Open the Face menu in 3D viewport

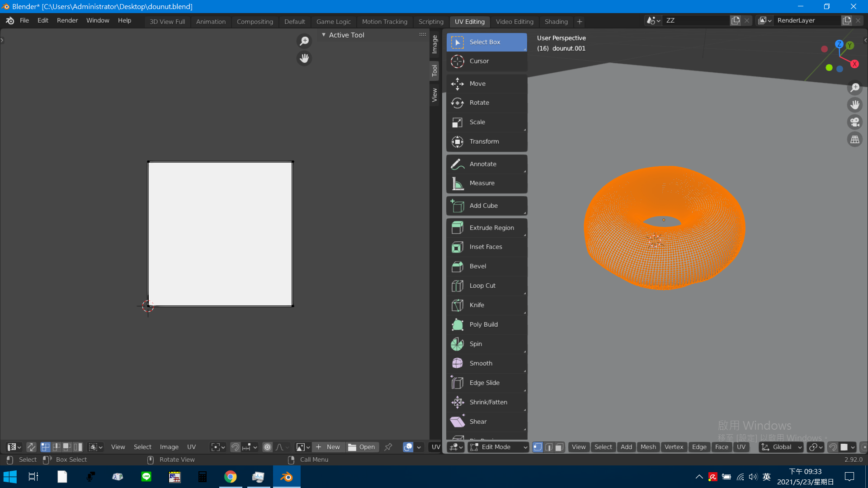pyautogui.click(x=722, y=447)
